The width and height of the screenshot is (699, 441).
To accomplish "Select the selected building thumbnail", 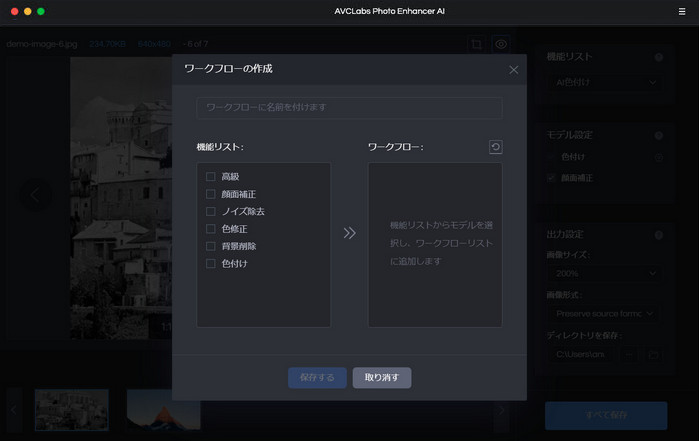I will click(72, 410).
